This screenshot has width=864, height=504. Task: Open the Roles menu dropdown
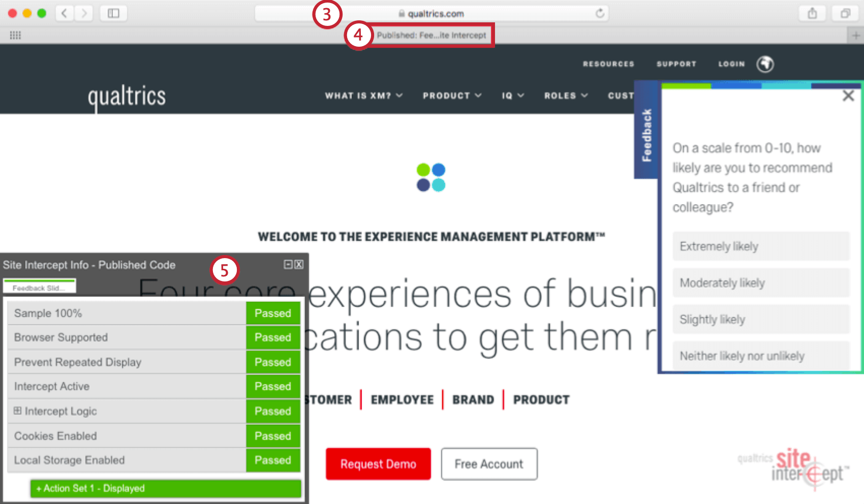(566, 96)
